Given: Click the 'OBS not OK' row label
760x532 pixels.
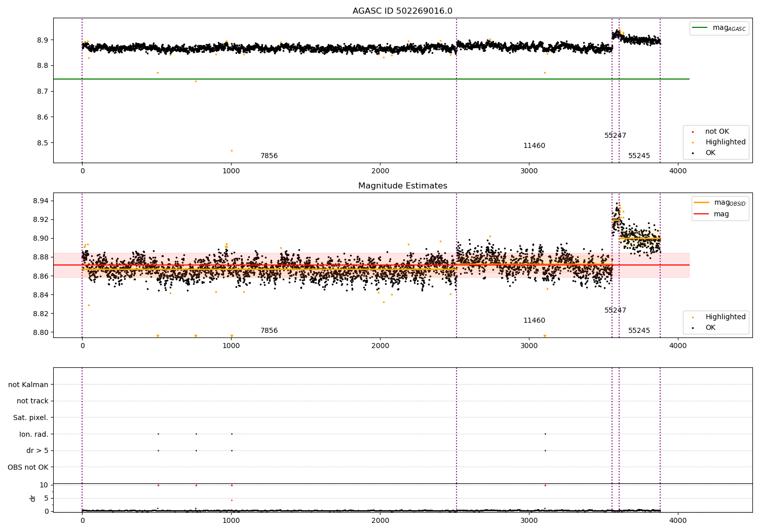Looking at the screenshot, I should 28,467.
